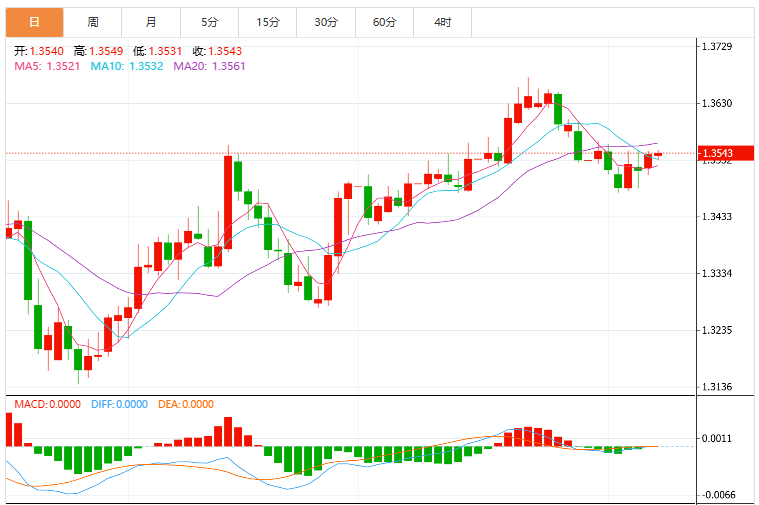The width and height of the screenshot is (759, 505).
Task: Switch to the 月 monthly tab
Action: [151, 22]
